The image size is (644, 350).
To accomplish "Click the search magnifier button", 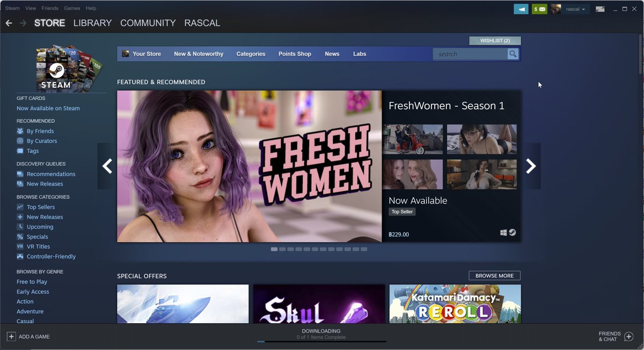I will pyautogui.click(x=513, y=54).
